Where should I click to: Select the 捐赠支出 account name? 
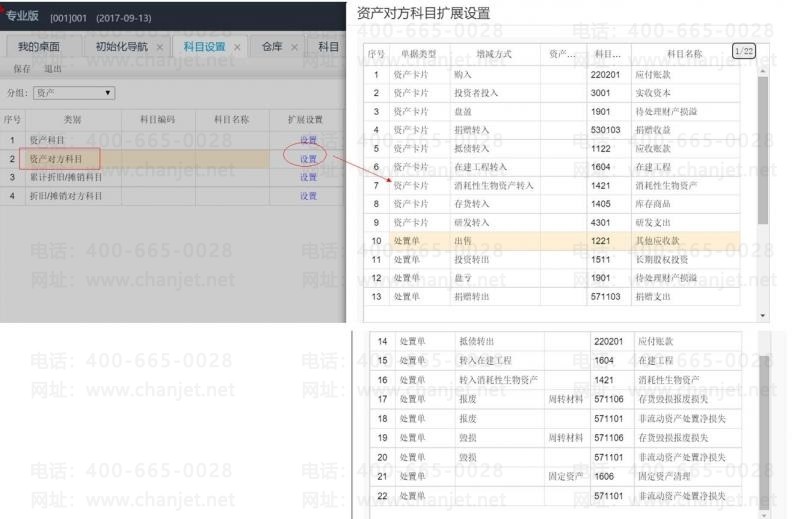coord(653,296)
